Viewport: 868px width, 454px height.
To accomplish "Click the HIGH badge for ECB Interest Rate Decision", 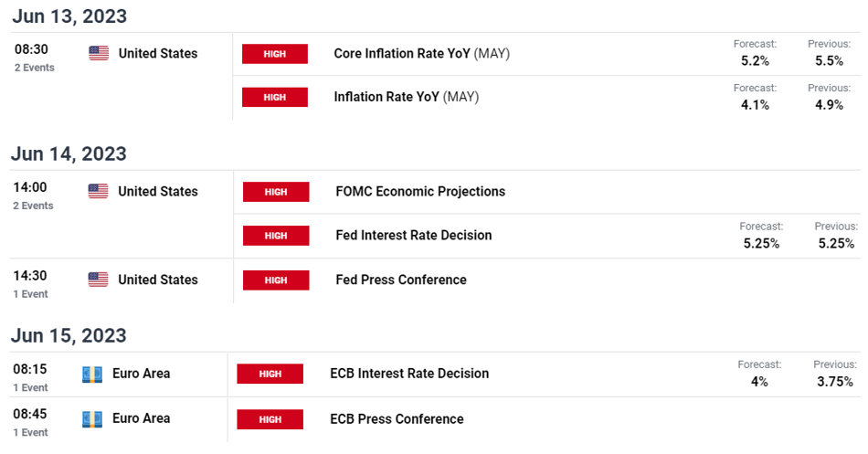I will coord(270,374).
